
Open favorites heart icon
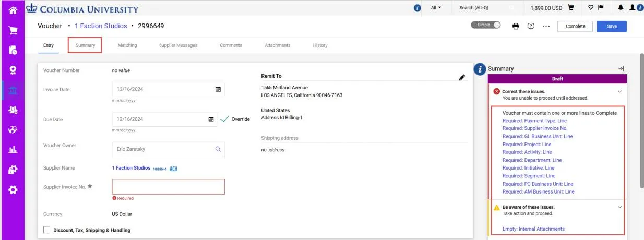coord(591,8)
